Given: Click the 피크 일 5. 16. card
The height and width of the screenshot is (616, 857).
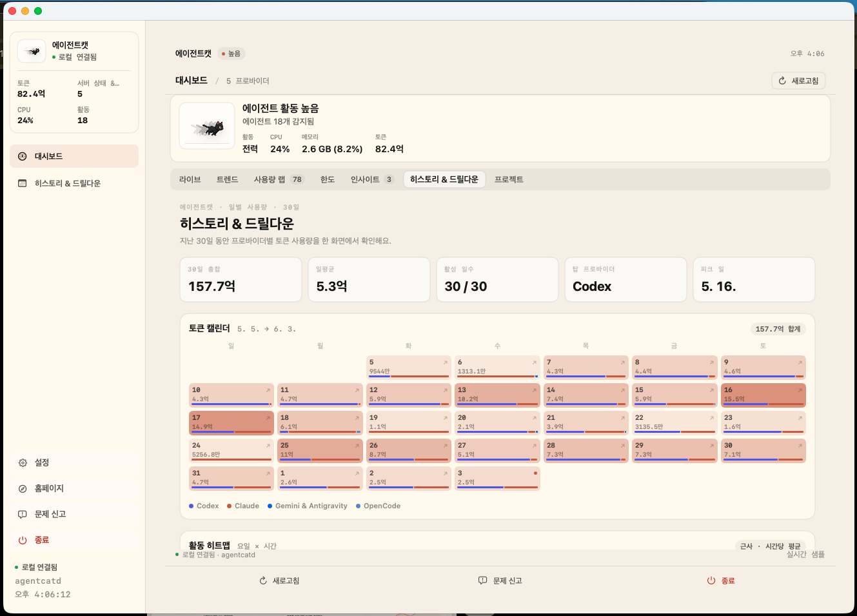Looking at the screenshot, I should pyautogui.click(x=754, y=279).
